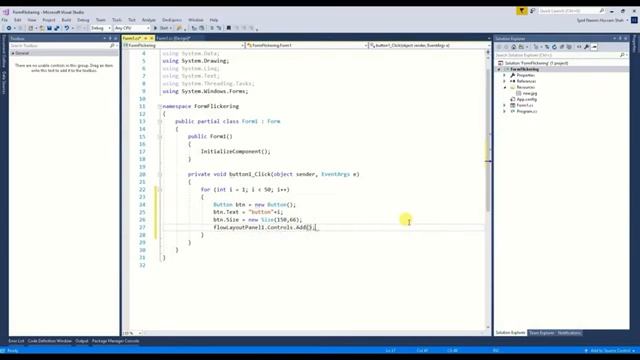Collapse the FormFlickering project node arrow
The image size is (640, 360).
499,69
